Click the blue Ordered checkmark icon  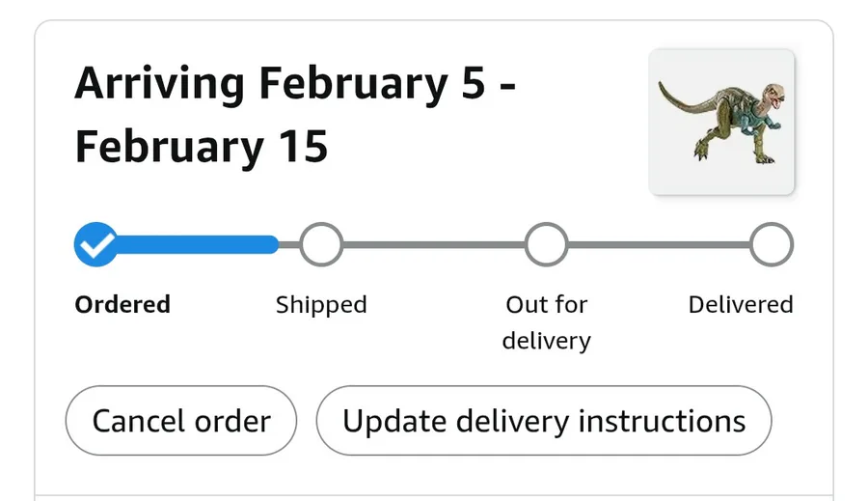96,245
